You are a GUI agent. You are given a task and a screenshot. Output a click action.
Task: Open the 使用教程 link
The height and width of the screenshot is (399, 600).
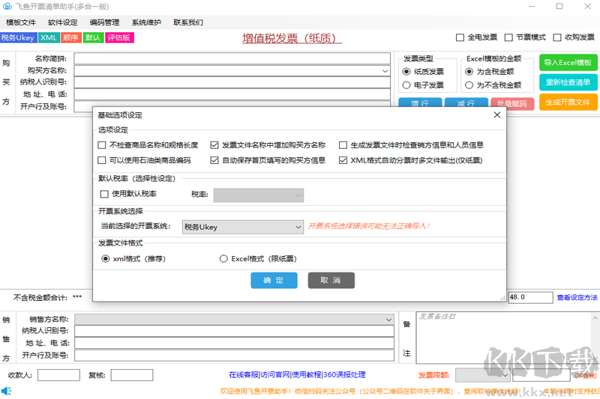click(307, 375)
